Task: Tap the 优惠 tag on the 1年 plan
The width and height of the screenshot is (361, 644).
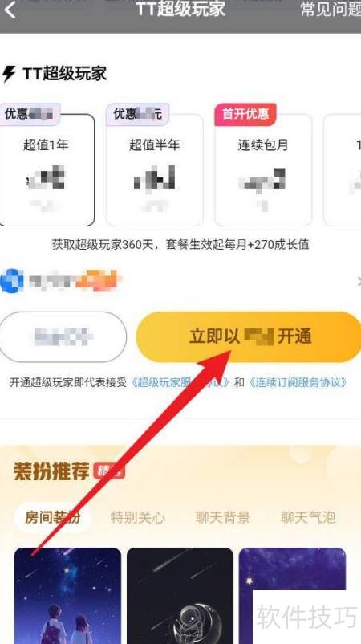Action: tap(30, 114)
